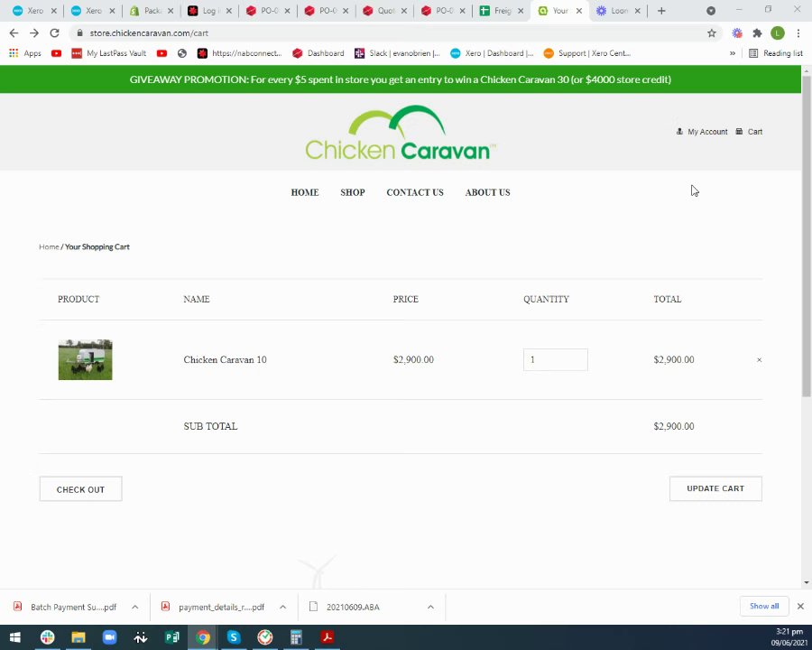The width and height of the screenshot is (812, 650).
Task: Click the address bar URL
Action: tap(149, 33)
